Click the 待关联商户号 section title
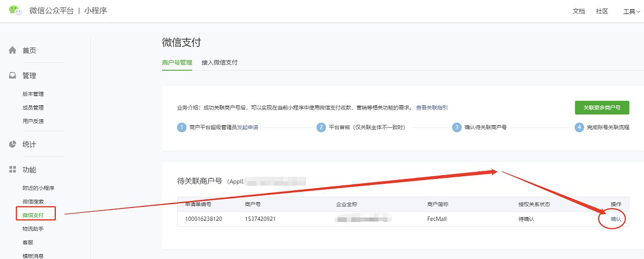This screenshot has height=259, width=644. coord(199,181)
